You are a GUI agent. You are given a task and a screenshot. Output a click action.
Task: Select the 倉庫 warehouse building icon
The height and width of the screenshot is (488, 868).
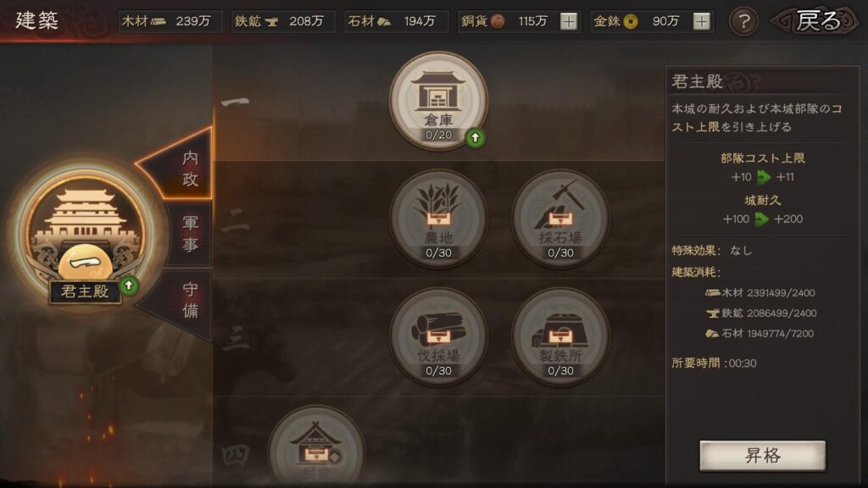click(438, 100)
